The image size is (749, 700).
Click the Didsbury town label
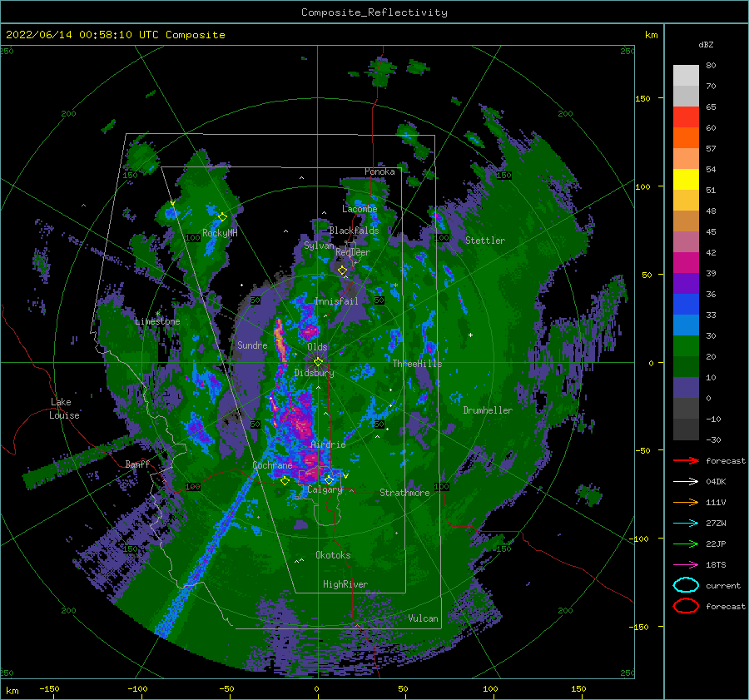click(314, 373)
